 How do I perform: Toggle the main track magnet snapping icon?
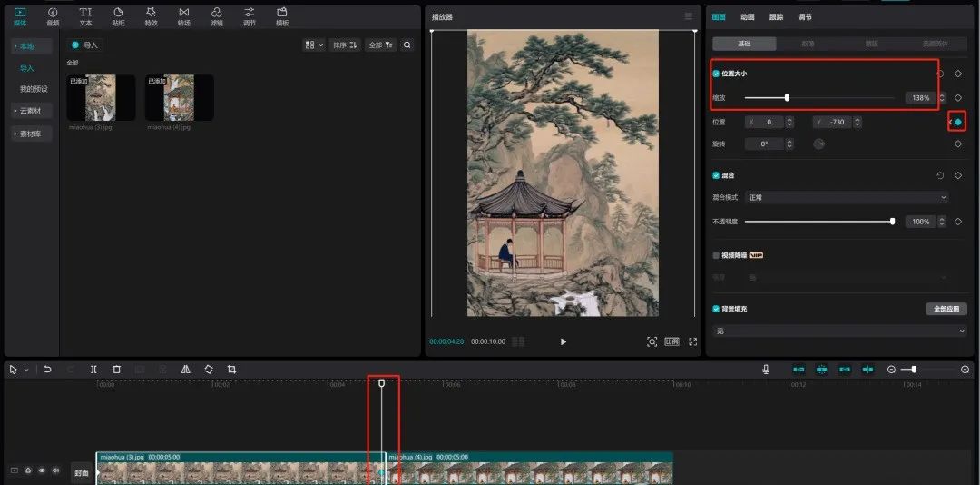point(799,370)
